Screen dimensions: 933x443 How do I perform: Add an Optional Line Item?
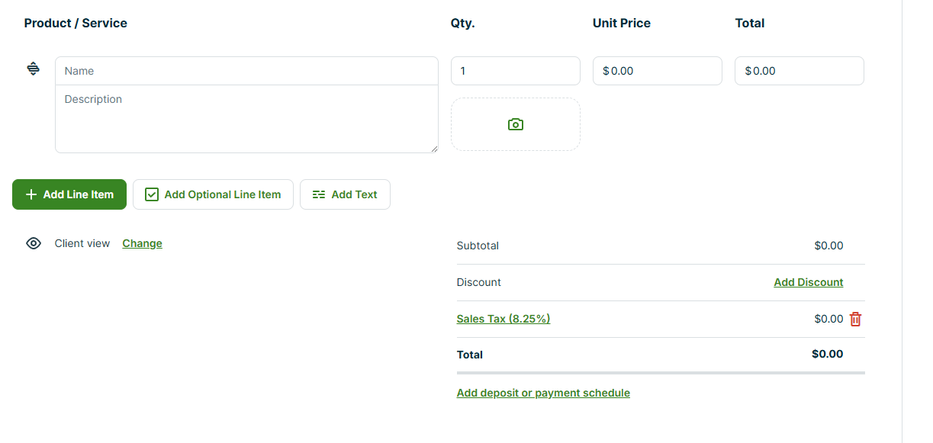pyautogui.click(x=213, y=194)
